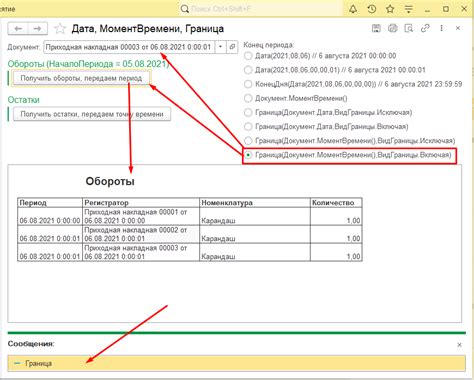Click the Документ input field

[129, 47]
